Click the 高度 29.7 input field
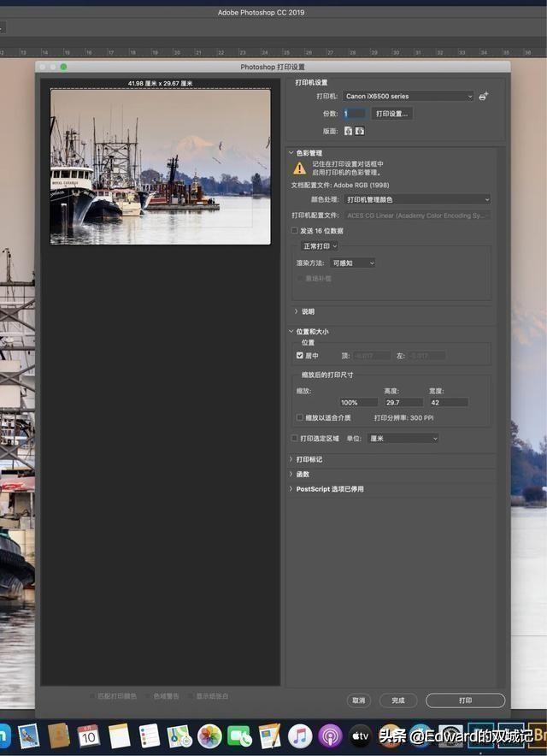This screenshot has width=547, height=756. click(x=404, y=402)
